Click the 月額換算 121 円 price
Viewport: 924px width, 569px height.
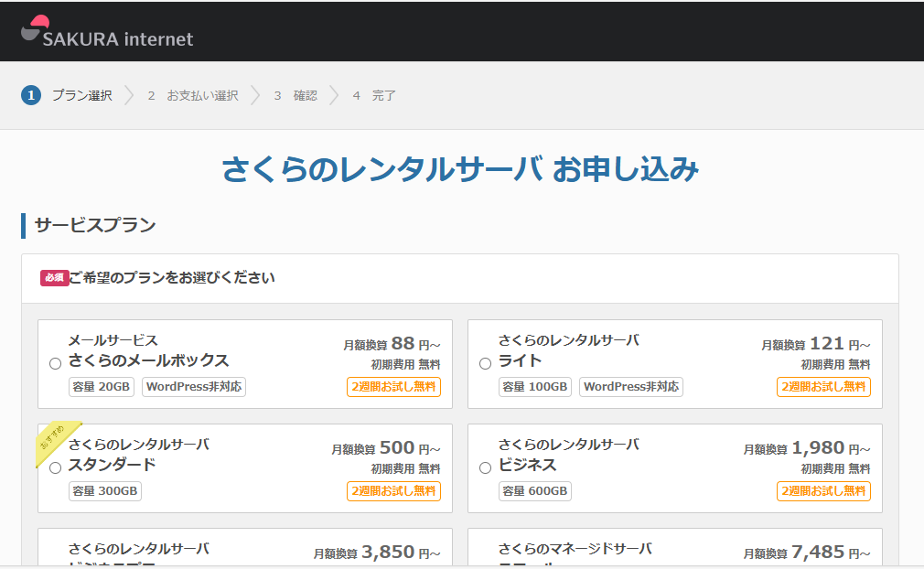815,343
